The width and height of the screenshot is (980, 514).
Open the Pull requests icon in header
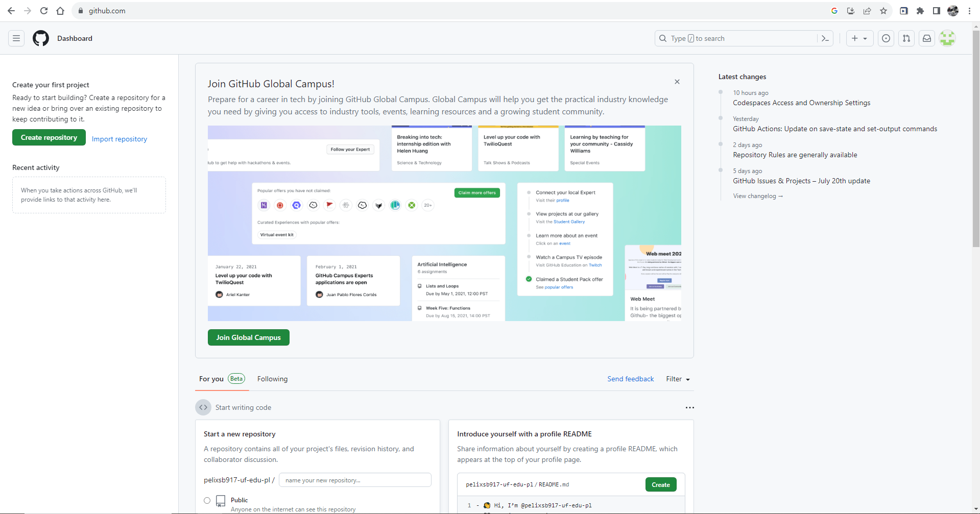point(906,38)
